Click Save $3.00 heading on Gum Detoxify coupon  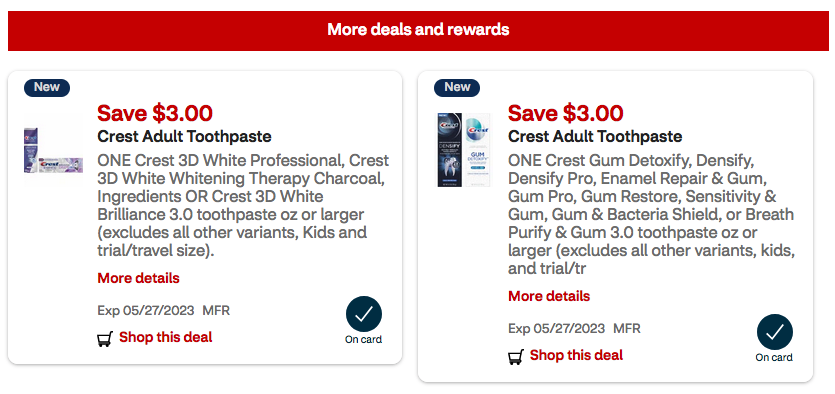click(x=566, y=113)
